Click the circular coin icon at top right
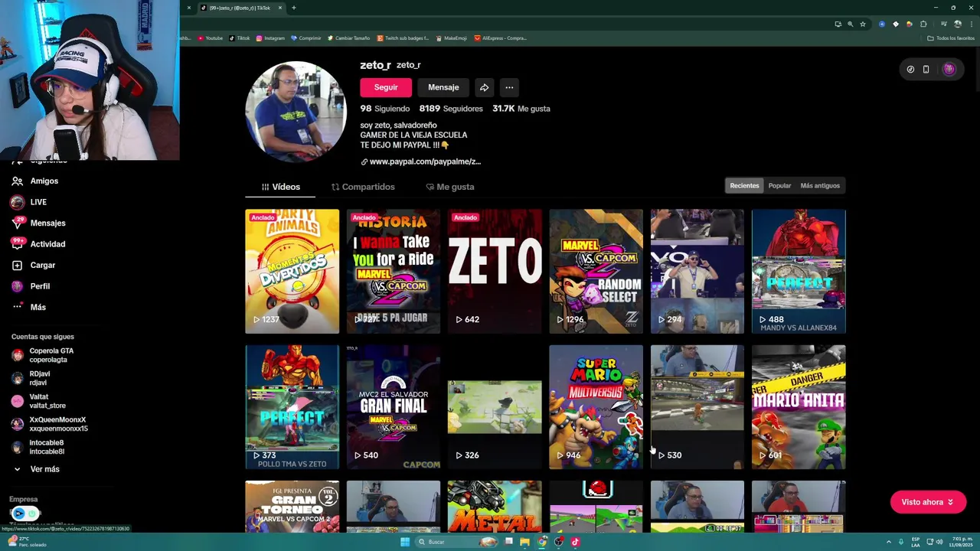 [910, 69]
